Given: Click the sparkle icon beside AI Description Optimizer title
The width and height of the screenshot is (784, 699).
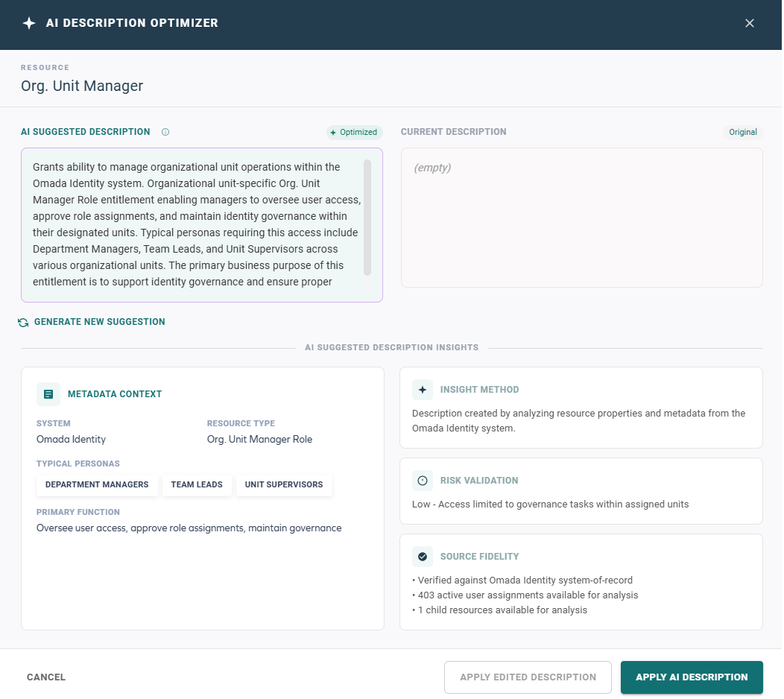Looking at the screenshot, I should [28, 22].
